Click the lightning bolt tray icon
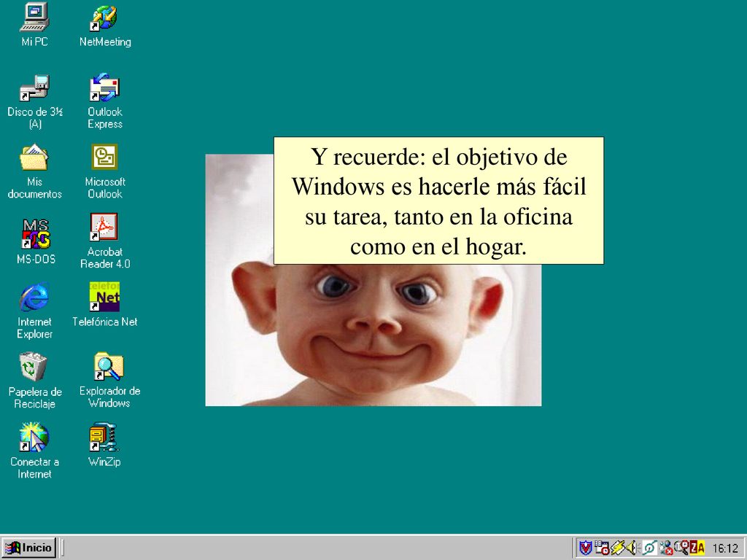 pyautogui.click(x=618, y=548)
